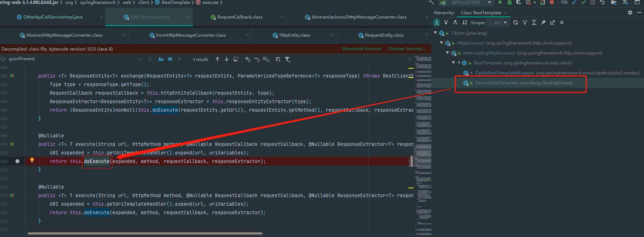
Task: Collapse Object (java.lang) node
Action: click(435, 33)
